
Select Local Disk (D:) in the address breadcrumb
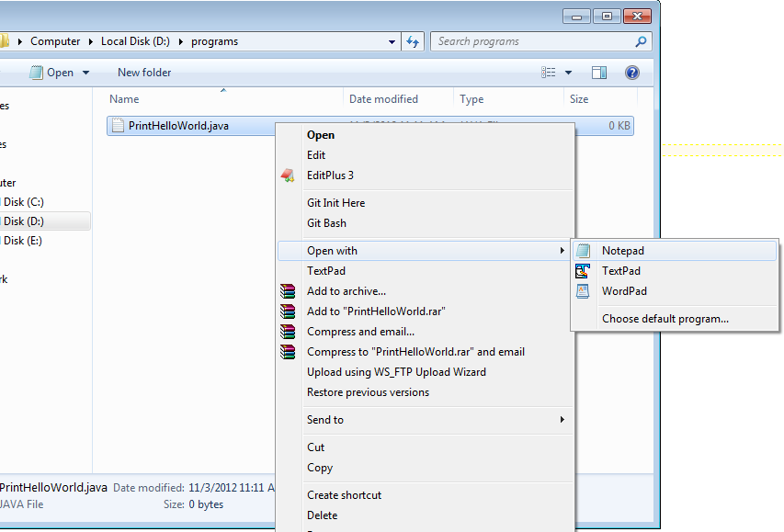(x=137, y=41)
